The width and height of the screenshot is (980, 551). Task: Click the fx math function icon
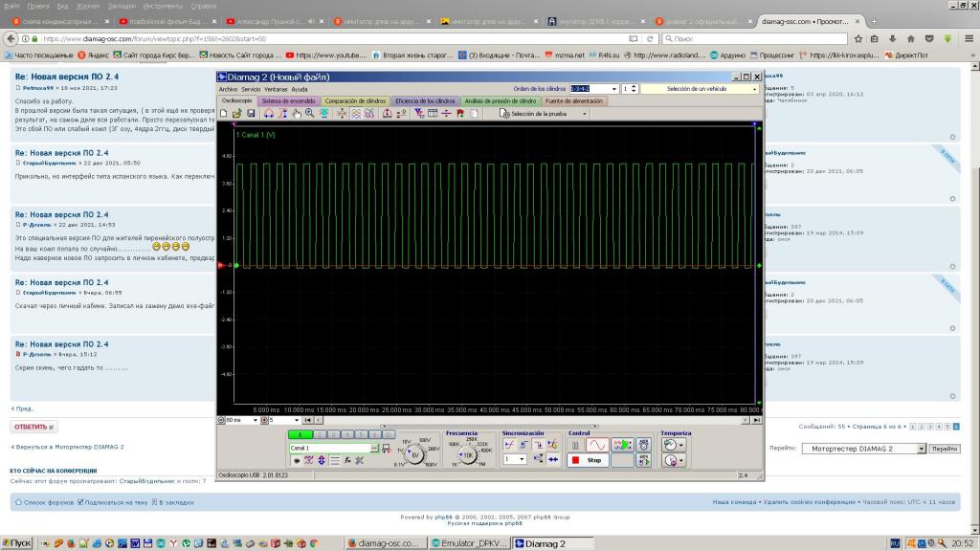(x=347, y=460)
